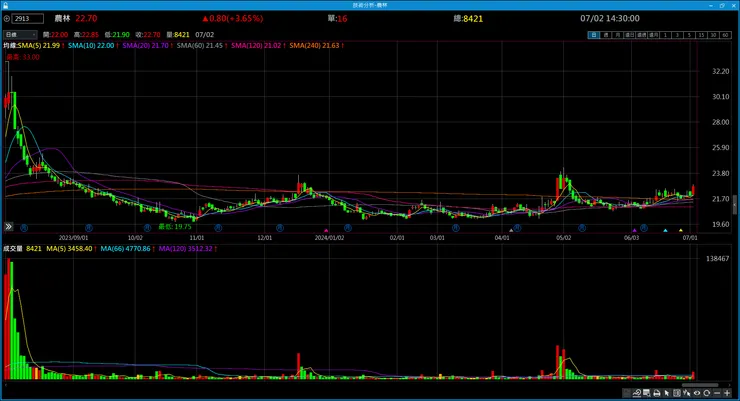The width and height of the screenshot is (740, 401).
Task: Select the 還日 adjusted daily tab
Action: tap(630, 35)
